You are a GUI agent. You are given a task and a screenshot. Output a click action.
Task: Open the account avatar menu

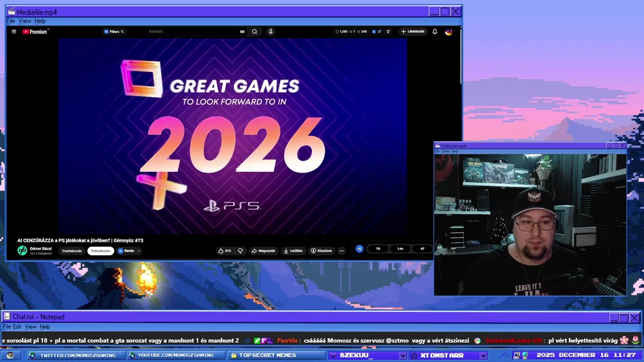[449, 31]
